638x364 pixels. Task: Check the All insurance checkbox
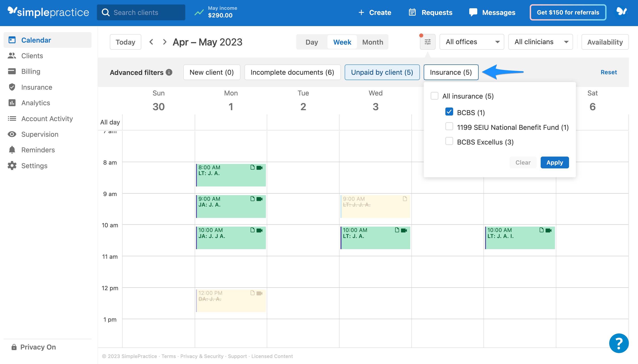pos(434,96)
